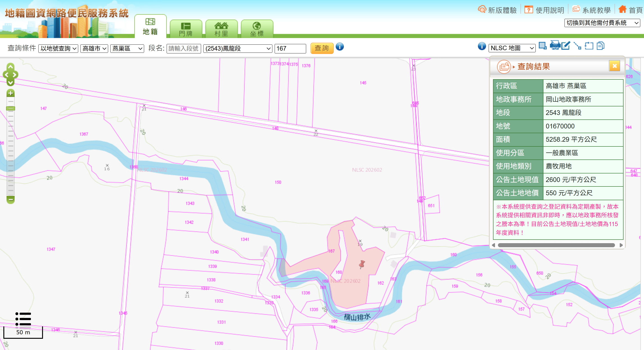This screenshot has width=644, height=350.
Task: Pan the map up with arrow control
Action: click(x=11, y=67)
